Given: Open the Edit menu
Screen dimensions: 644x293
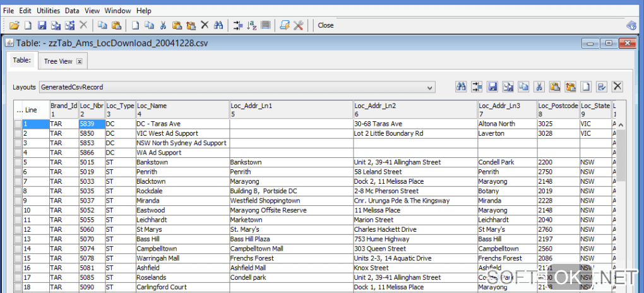Looking at the screenshot, I should [x=25, y=11].
